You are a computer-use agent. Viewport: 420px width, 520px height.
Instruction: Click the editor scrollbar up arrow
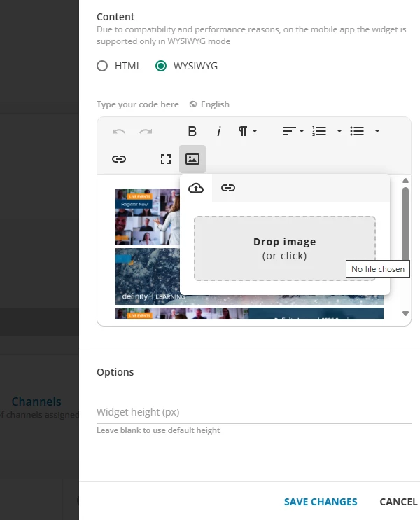(405, 181)
